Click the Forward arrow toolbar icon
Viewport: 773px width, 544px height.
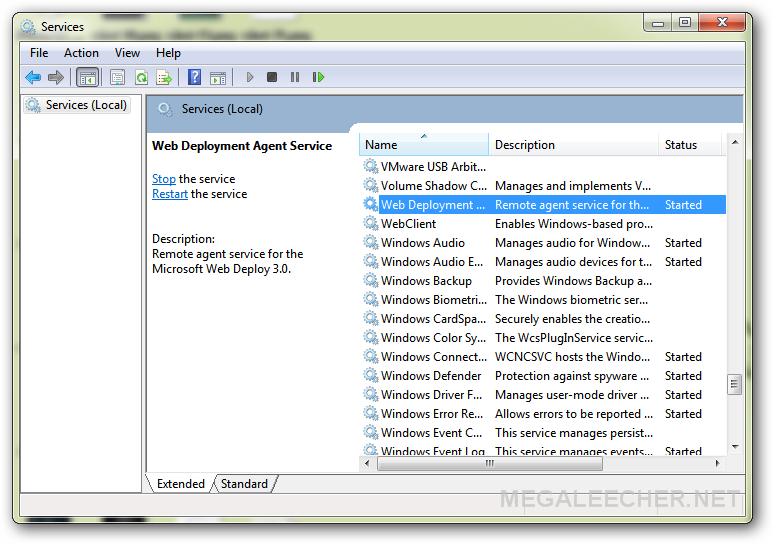pyautogui.click(x=56, y=77)
